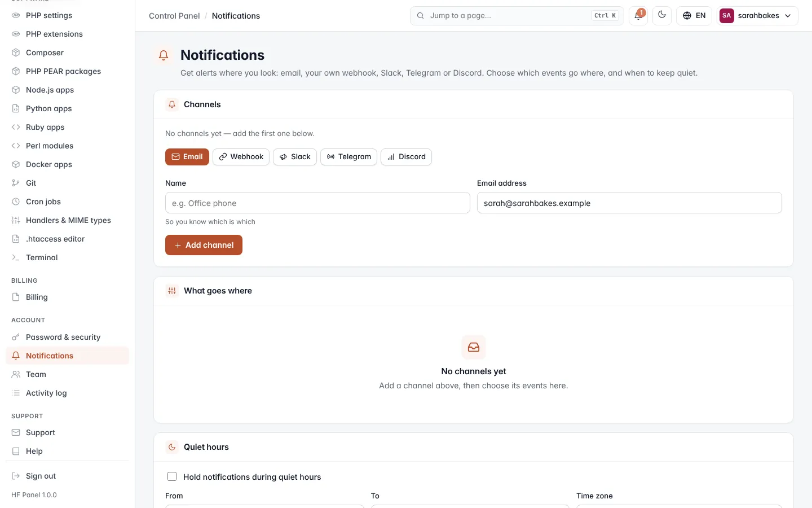Open the Support page link

pos(67,432)
